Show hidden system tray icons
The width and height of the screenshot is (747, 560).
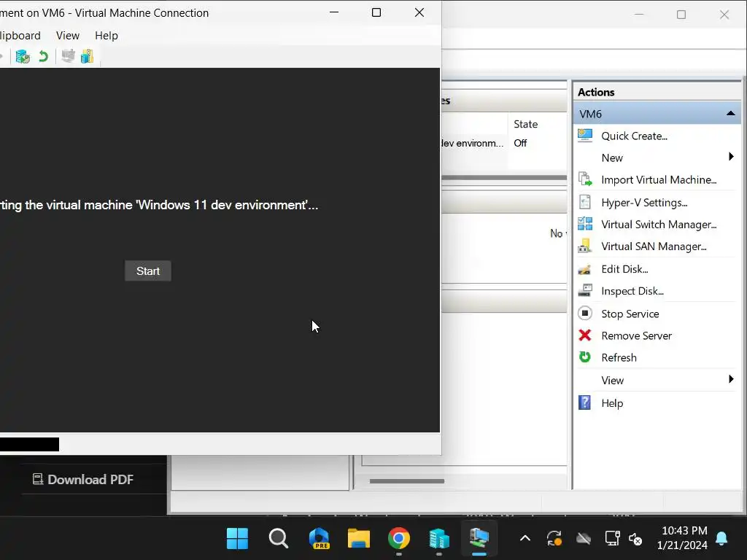525,539
